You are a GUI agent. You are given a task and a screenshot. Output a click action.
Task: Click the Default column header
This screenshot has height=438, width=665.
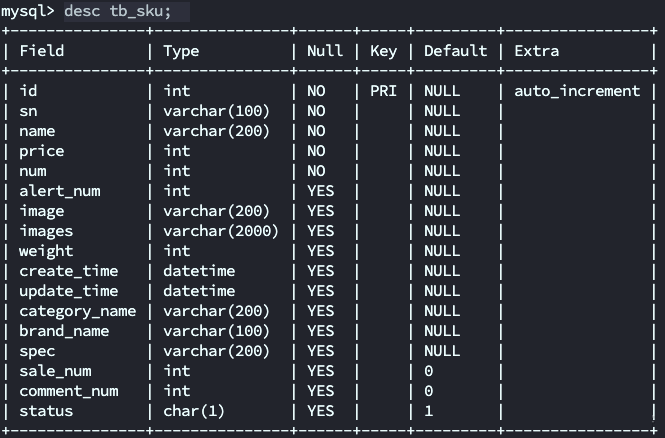456,51
